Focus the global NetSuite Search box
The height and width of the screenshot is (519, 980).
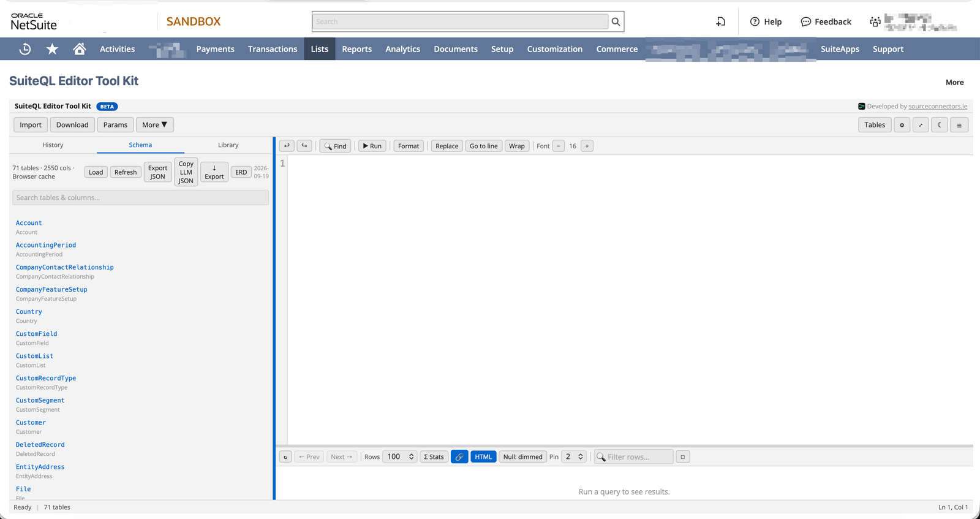(461, 21)
